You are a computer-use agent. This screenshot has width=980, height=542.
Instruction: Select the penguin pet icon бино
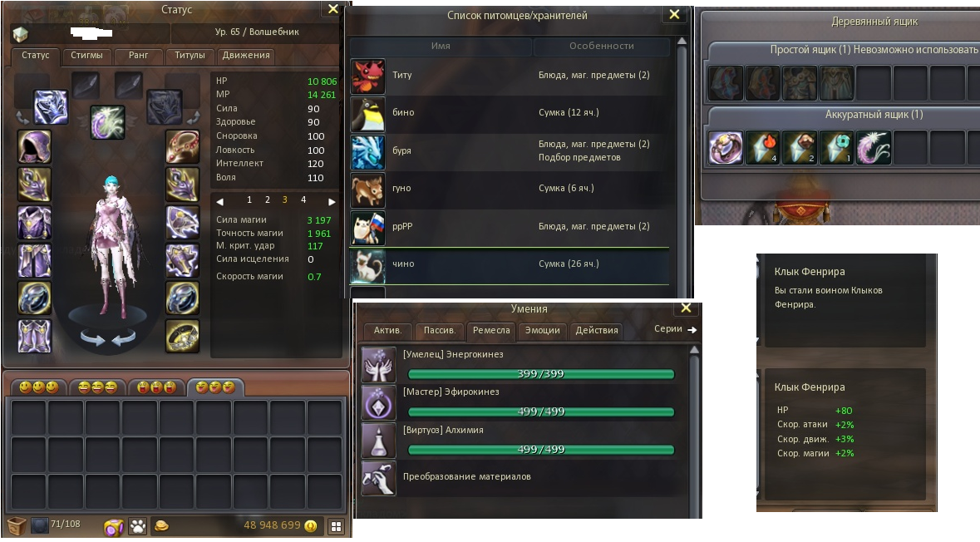(367, 114)
